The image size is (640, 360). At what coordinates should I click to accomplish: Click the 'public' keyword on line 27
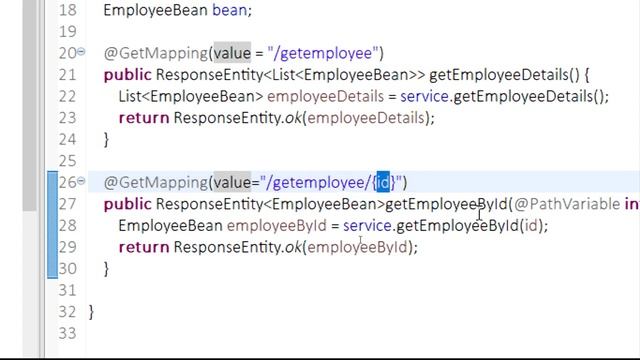(127, 204)
